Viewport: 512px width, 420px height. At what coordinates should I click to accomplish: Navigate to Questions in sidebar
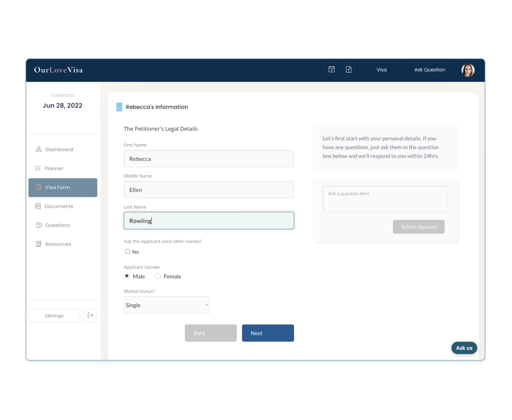coord(62,225)
